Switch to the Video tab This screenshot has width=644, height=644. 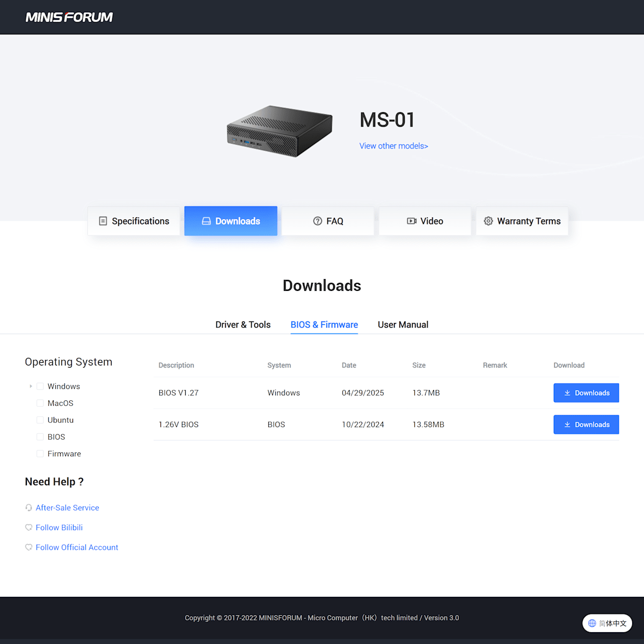[425, 221]
